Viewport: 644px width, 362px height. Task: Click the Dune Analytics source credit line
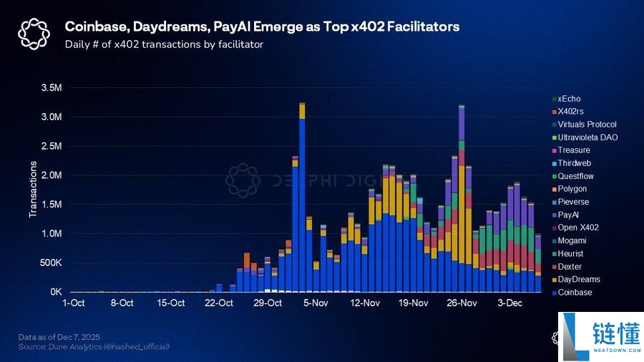(x=94, y=347)
